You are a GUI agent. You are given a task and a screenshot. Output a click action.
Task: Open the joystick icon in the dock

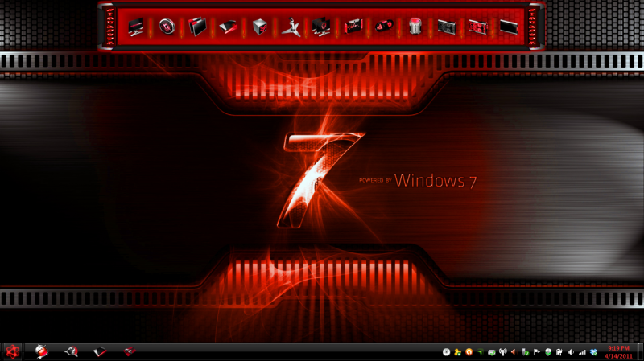tap(291, 27)
